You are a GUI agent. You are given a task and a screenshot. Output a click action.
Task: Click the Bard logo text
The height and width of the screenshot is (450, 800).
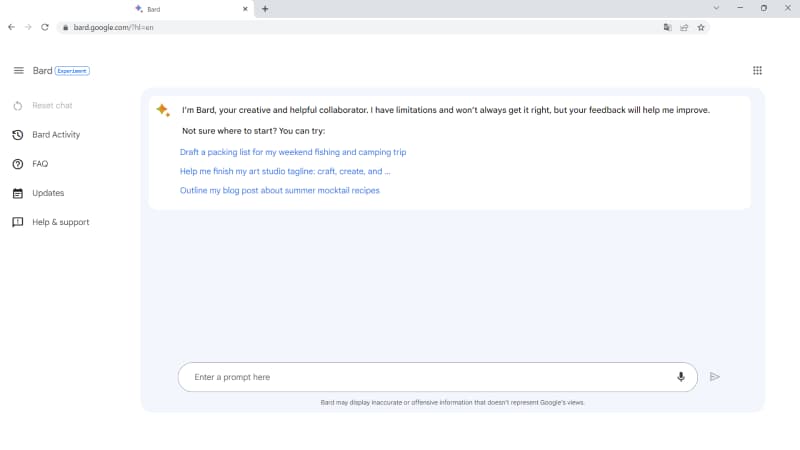pyautogui.click(x=42, y=70)
